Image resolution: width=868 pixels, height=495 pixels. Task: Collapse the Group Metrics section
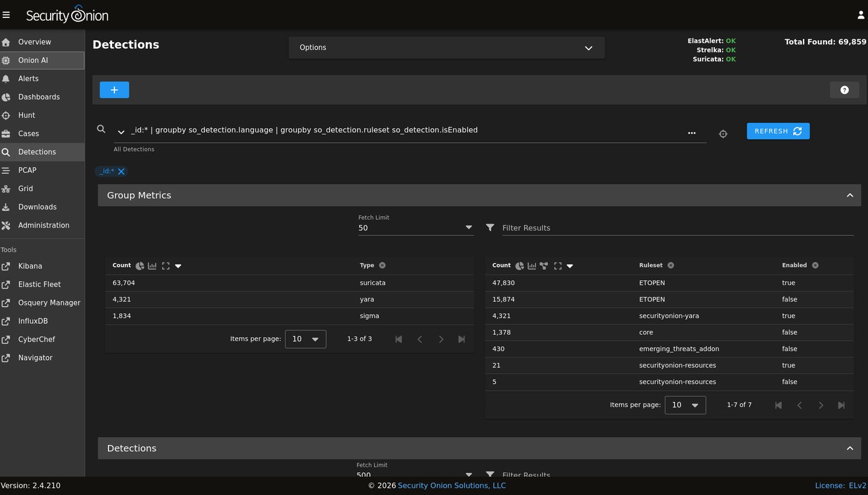[849, 195]
